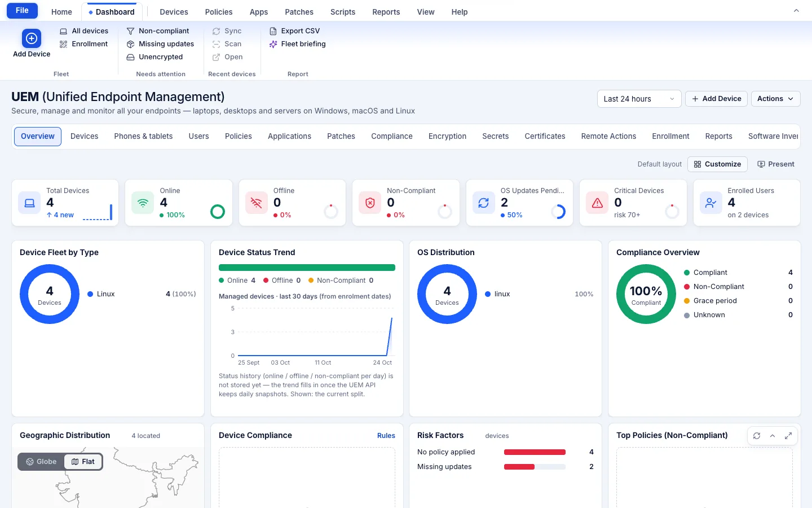Open the Certificates section tab

(x=545, y=137)
